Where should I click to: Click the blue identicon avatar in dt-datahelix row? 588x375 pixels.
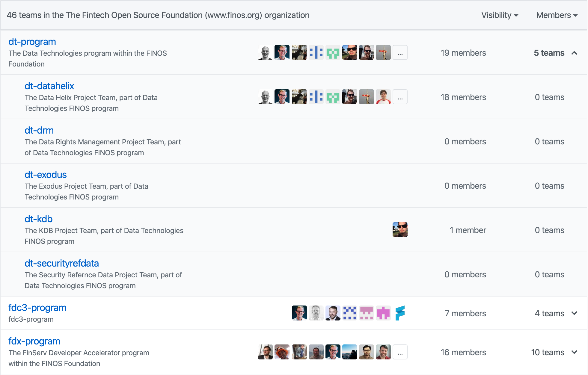point(316,97)
